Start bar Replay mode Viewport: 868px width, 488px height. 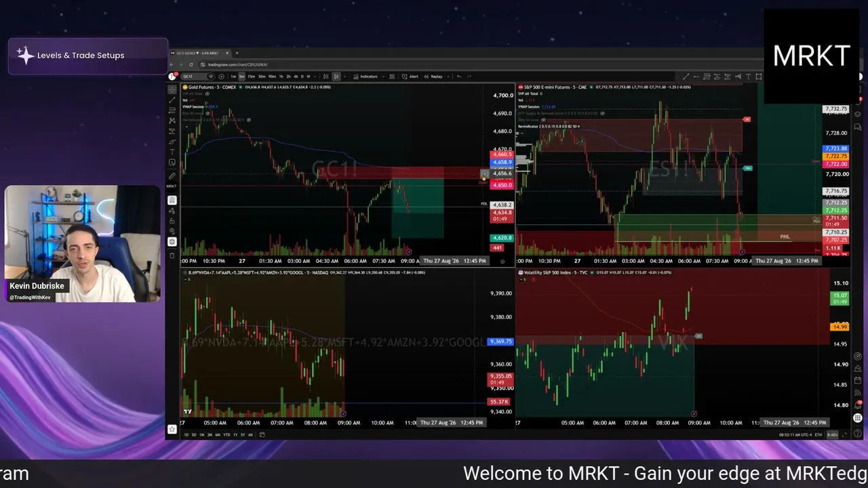433,77
